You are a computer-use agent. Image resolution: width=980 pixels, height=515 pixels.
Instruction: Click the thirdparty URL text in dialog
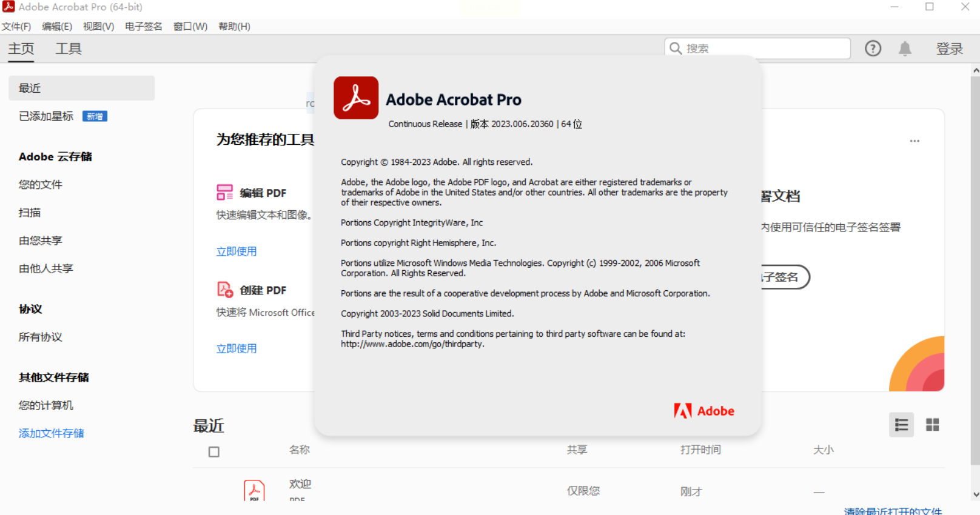coord(412,344)
